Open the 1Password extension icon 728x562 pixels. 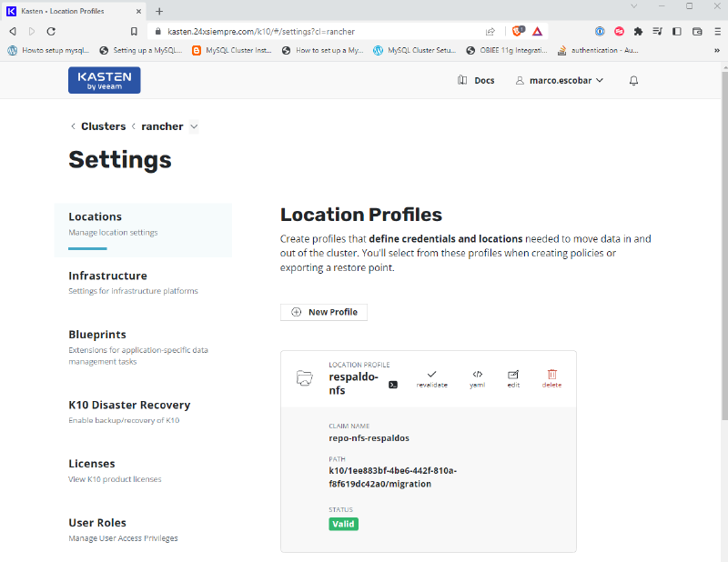click(600, 31)
